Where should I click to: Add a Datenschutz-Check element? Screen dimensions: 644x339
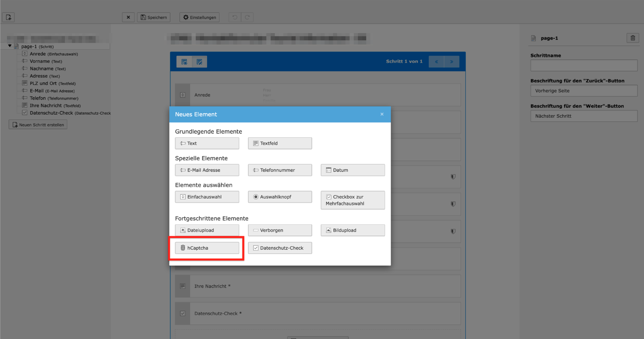280,248
